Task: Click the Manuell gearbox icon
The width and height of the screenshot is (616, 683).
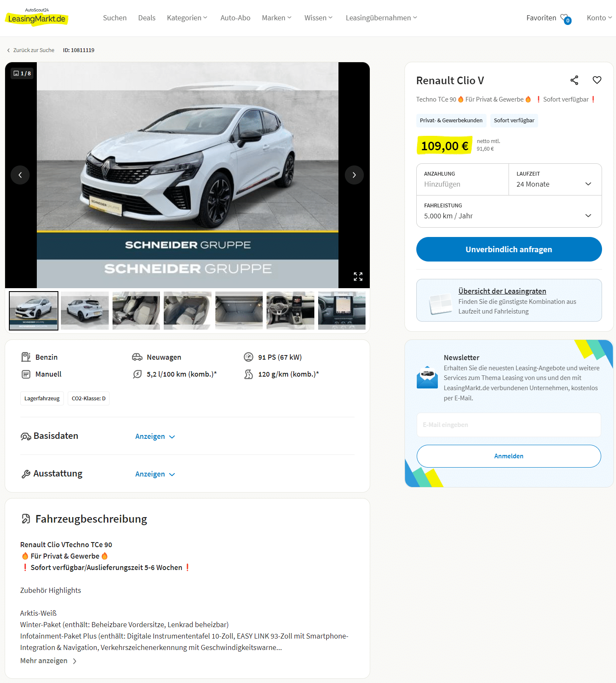Action: click(26, 374)
